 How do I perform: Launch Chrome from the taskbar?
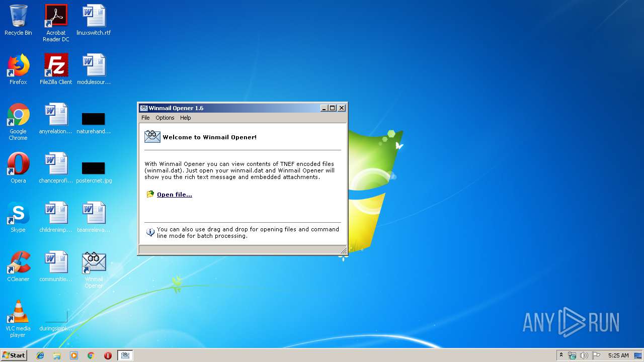pos(91,355)
